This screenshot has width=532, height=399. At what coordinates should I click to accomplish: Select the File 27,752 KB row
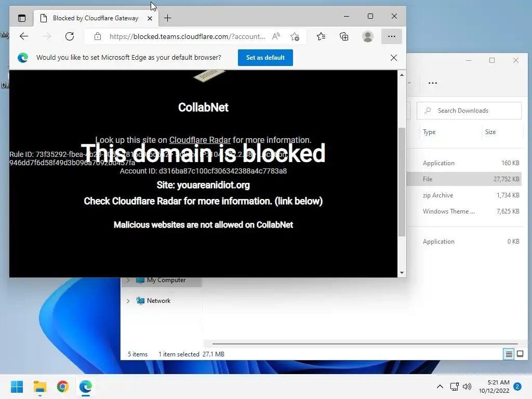(x=465, y=179)
